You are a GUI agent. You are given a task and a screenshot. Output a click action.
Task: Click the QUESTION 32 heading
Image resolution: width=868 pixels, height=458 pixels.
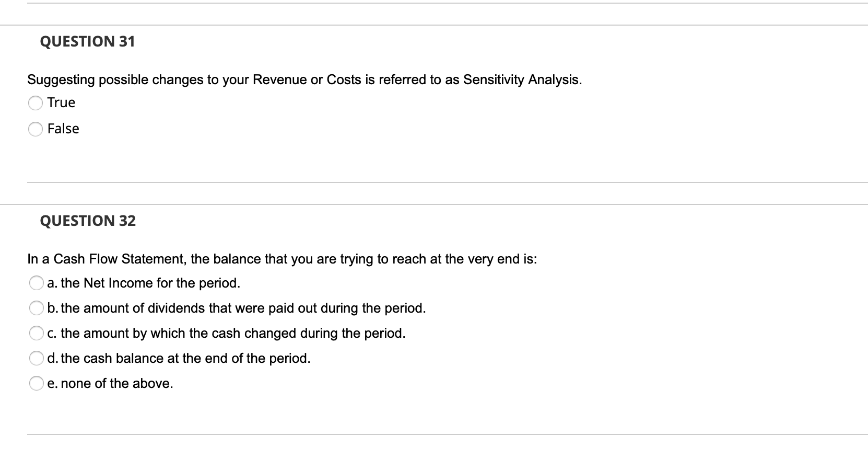[x=88, y=221]
